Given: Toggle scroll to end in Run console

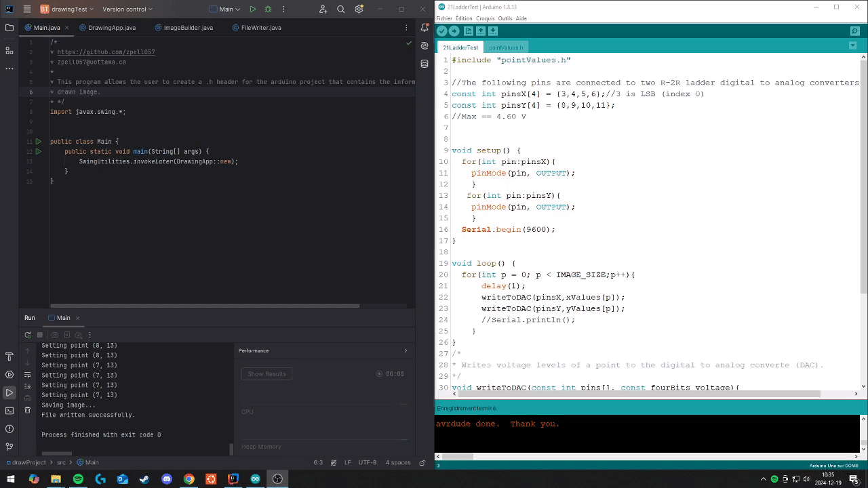Looking at the screenshot, I should pos(28,386).
